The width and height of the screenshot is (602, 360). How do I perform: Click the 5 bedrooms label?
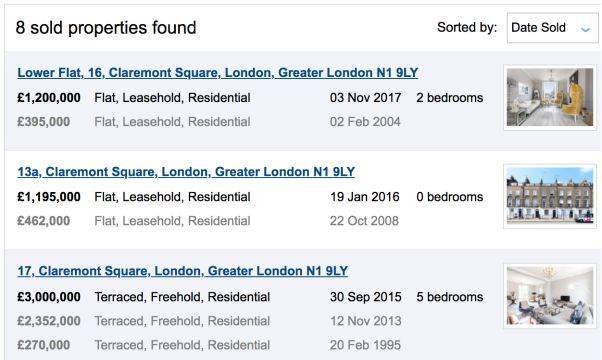coord(450,297)
